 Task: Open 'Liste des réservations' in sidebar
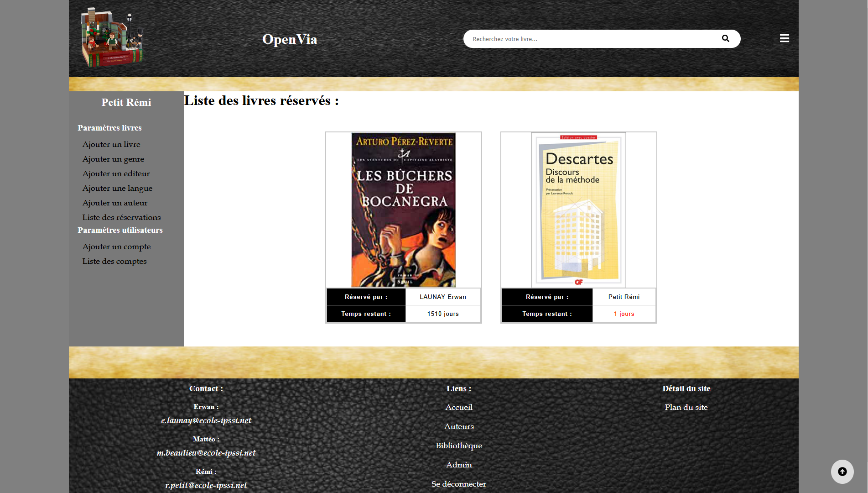[121, 217]
